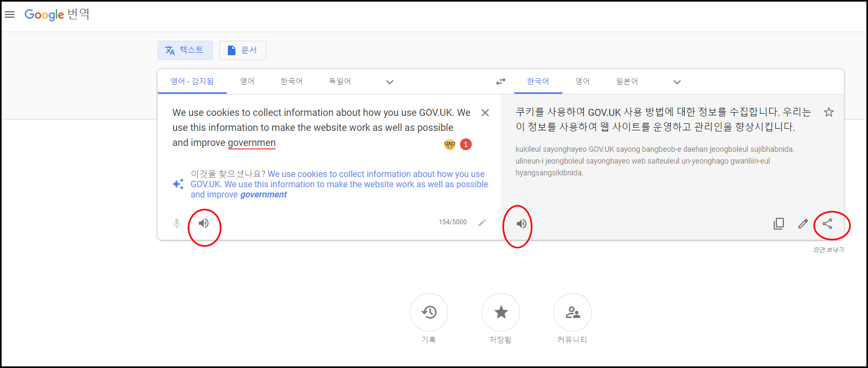This screenshot has width=868, height=368.
Task: Open the 기록 history button
Action: 429,312
